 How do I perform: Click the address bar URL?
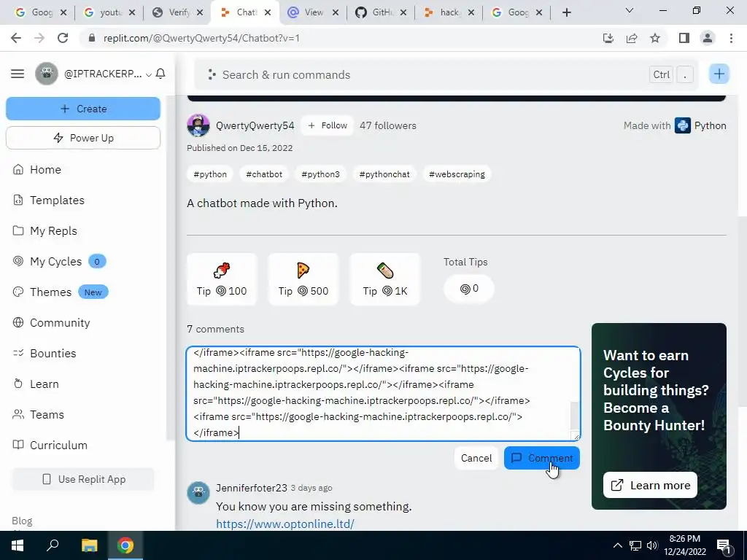coord(201,38)
